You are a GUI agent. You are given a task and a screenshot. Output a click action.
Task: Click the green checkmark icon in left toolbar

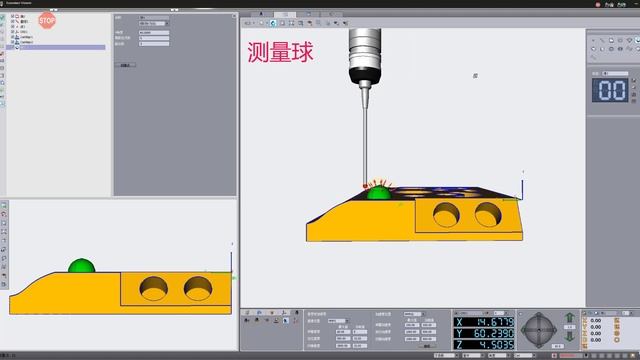2,18
